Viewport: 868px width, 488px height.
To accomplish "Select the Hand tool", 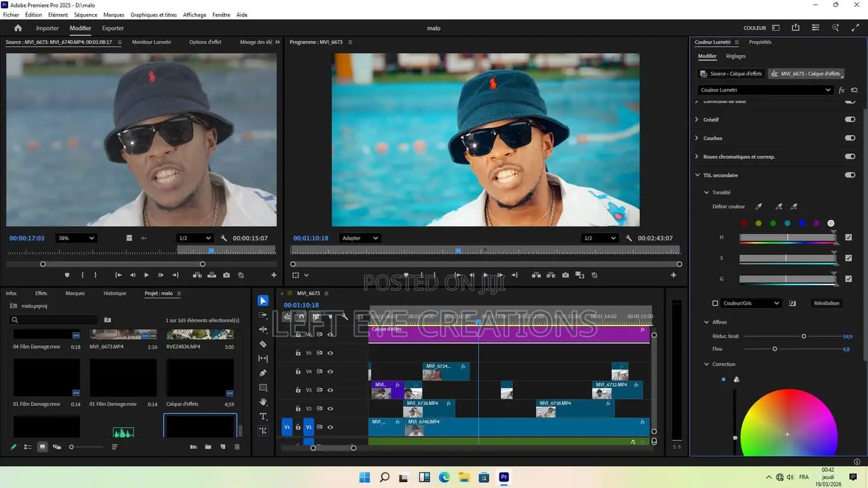I will 263,402.
